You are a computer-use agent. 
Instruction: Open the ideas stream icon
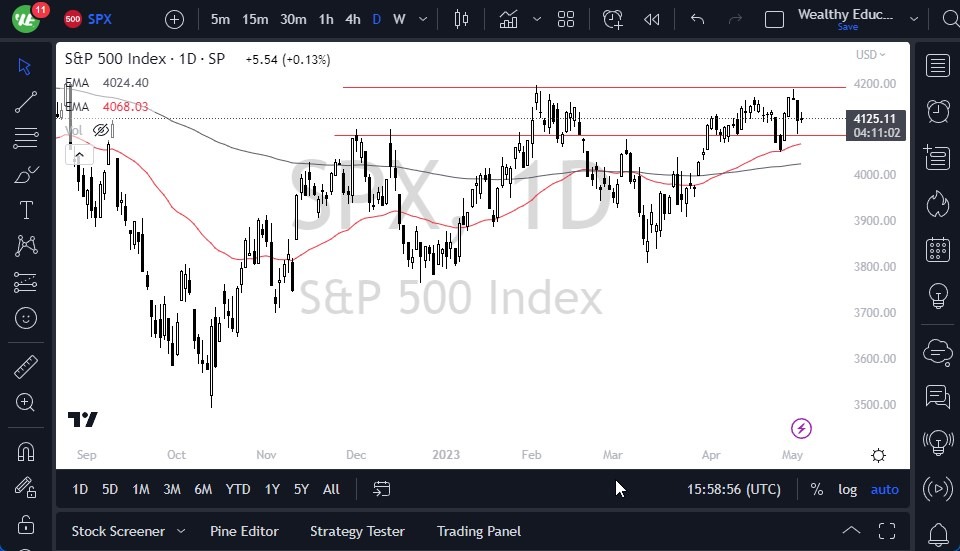(938, 443)
